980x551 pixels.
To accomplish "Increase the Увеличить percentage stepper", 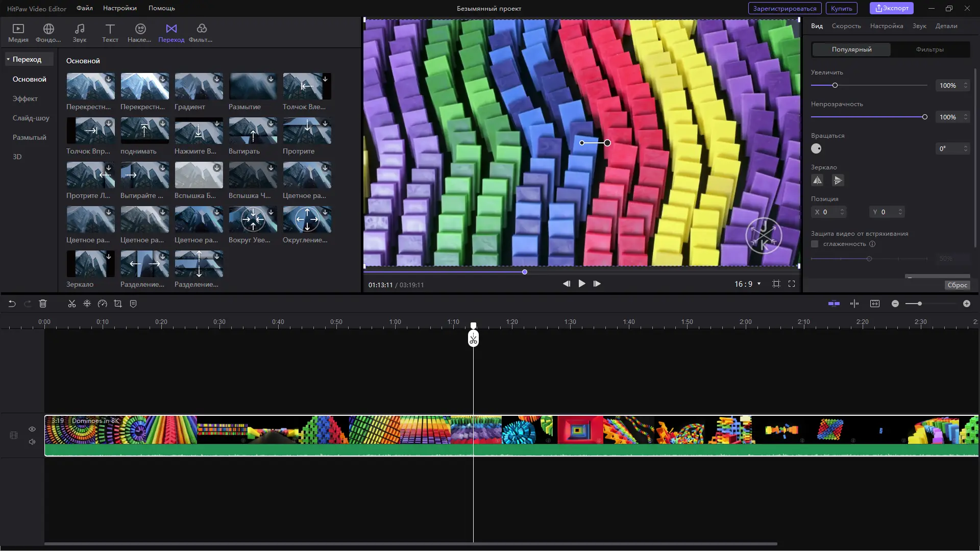I will coord(965,83).
